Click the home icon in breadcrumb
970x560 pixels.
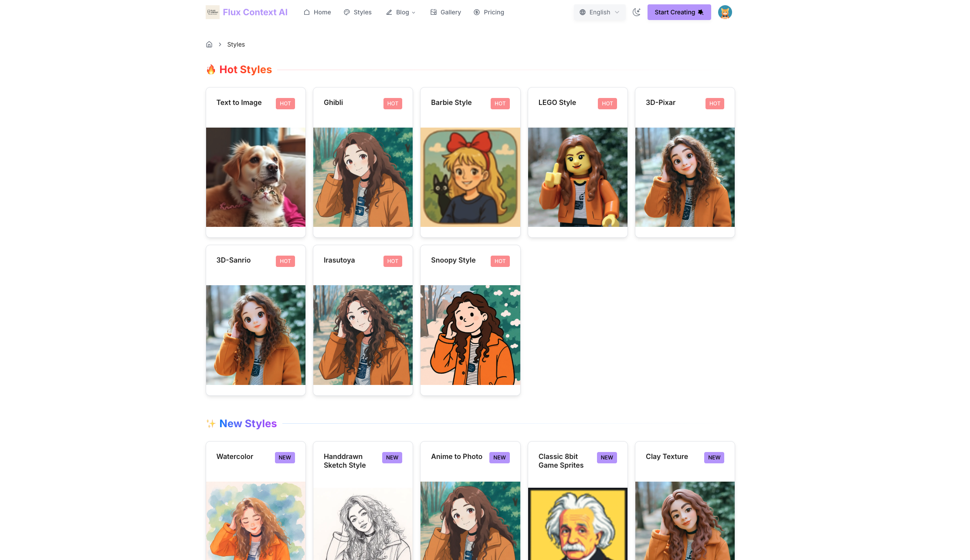[209, 44]
